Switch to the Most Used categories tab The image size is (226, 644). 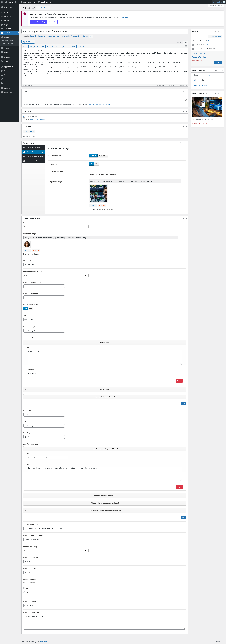208,75
